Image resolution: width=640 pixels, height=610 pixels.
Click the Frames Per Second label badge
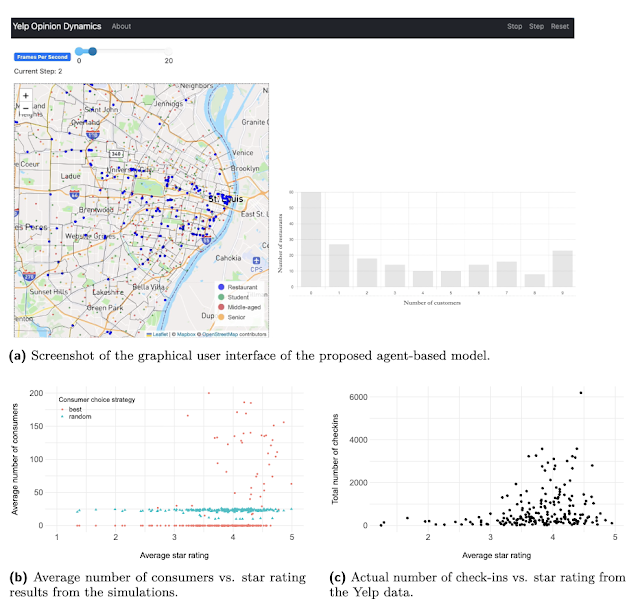click(42, 57)
